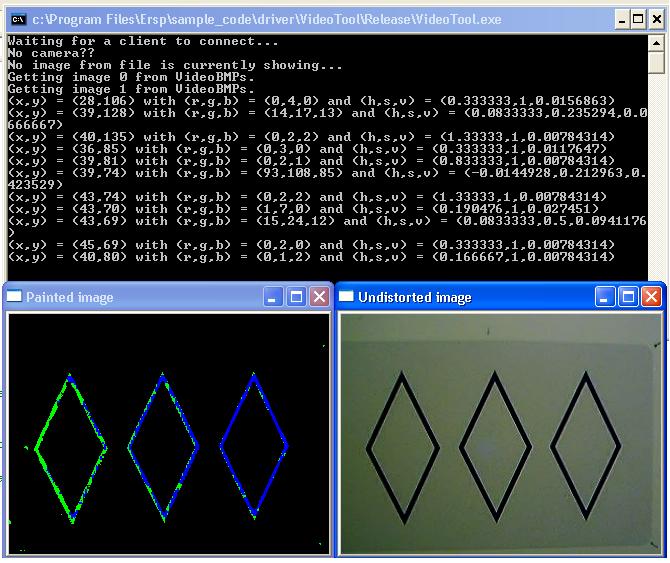Maximize the Undistorted image window

click(x=628, y=296)
